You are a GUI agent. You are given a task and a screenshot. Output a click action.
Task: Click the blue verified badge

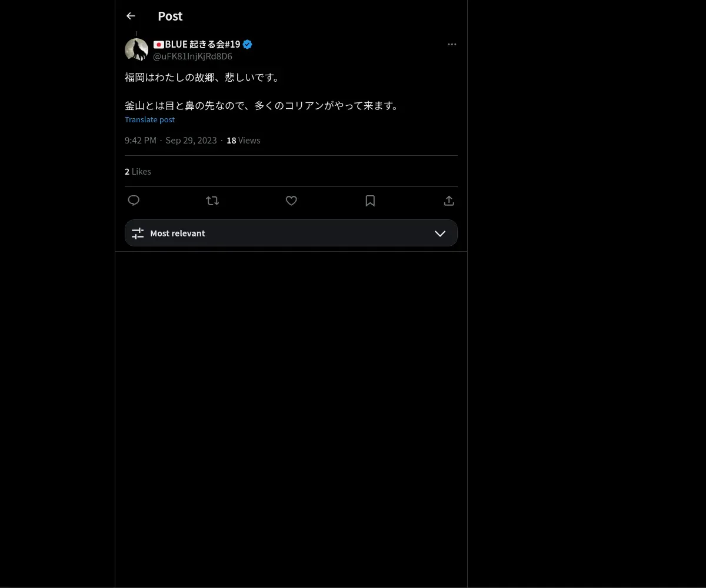point(248,44)
